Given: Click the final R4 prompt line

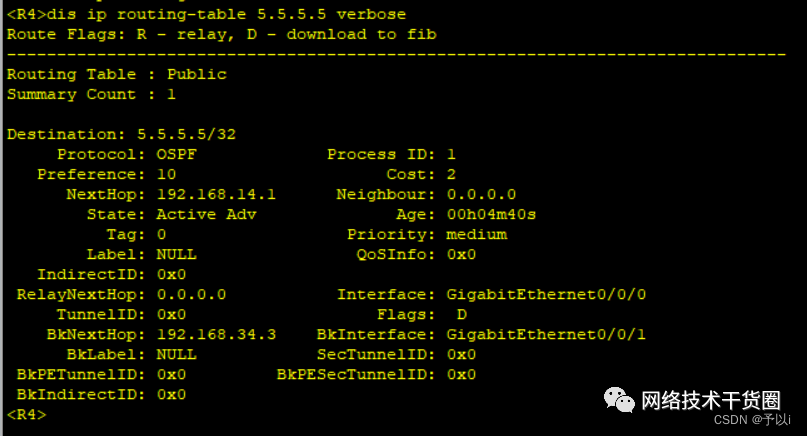Looking at the screenshot, I should [x=26, y=414].
